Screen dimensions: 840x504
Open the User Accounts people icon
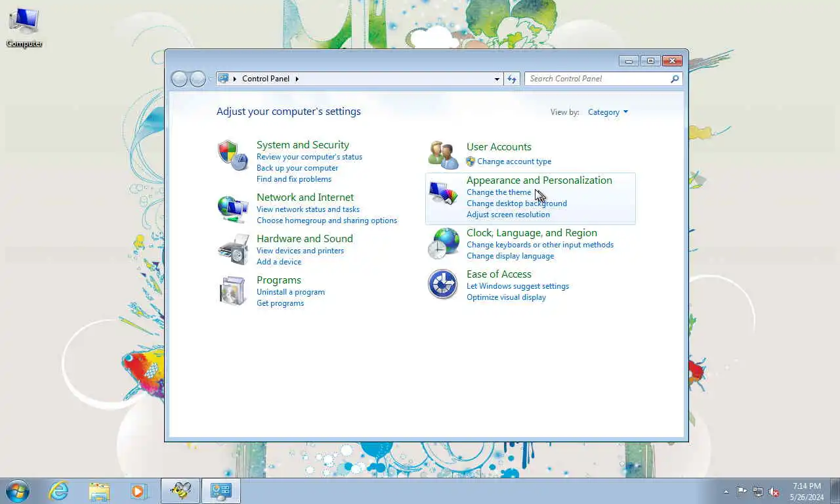(x=444, y=156)
